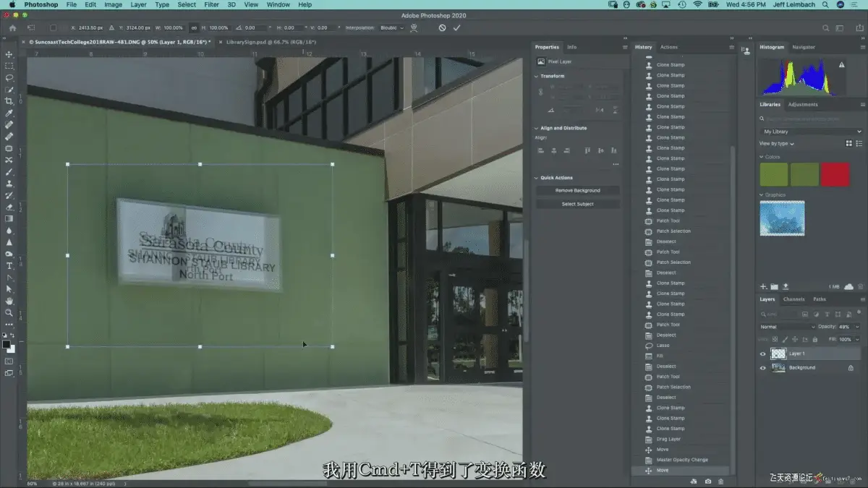Click the more align options ellipsis
The image size is (868, 488).
[616, 164]
